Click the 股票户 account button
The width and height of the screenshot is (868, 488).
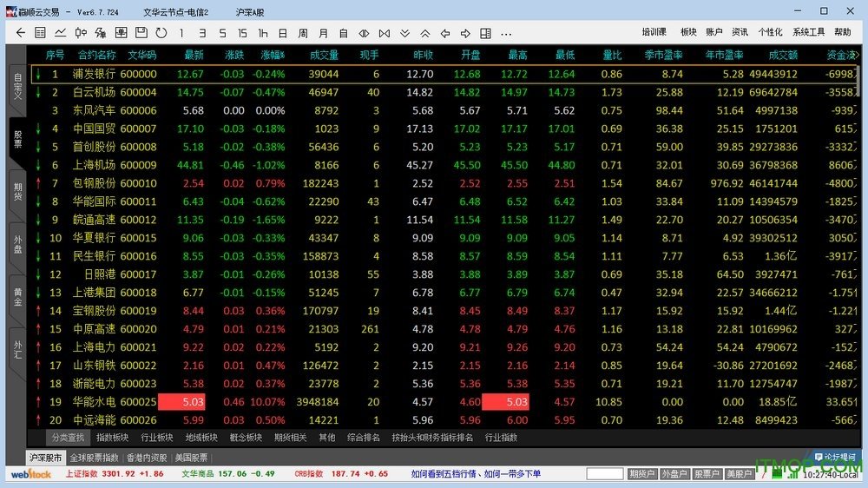pos(707,474)
